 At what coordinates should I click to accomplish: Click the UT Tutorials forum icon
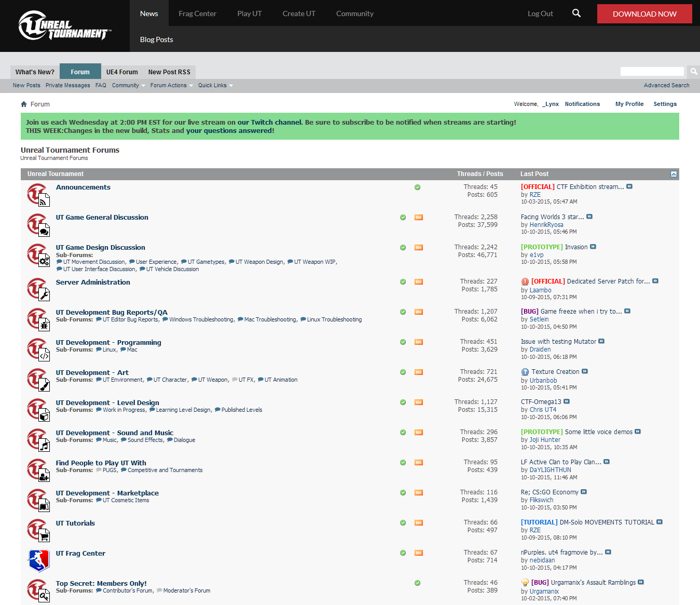(x=38, y=531)
